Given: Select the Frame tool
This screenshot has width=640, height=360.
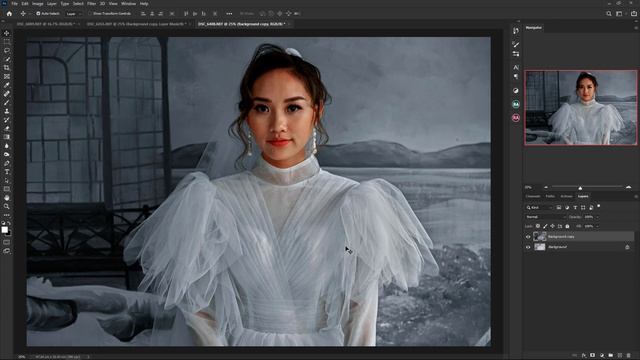Looking at the screenshot, I should pyautogui.click(x=7, y=76).
